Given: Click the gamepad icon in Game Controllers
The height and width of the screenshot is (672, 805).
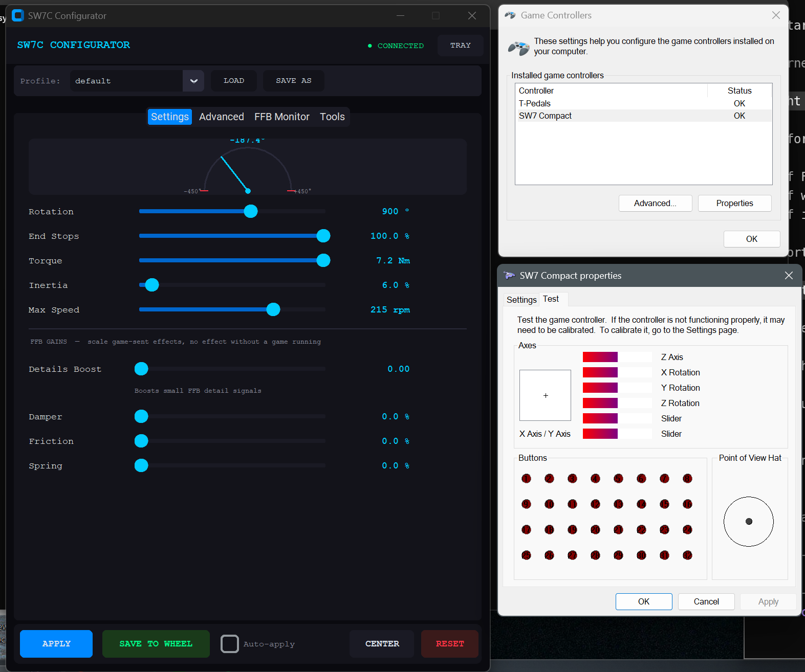Looking at the screenshot, I should (x=518, y=48).
